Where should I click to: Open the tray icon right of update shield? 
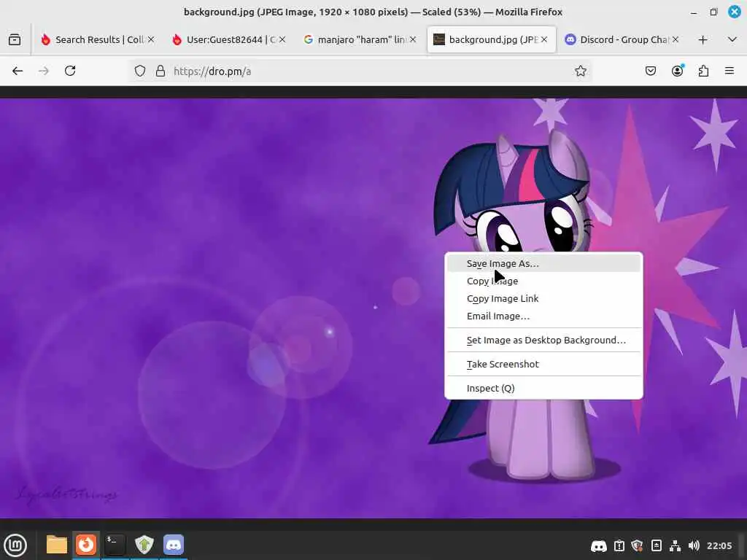pos(656,545)
